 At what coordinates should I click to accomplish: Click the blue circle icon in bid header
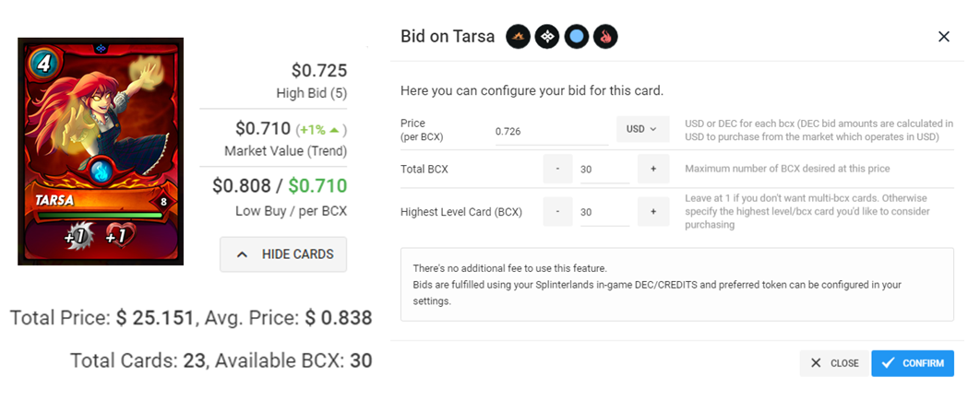(576, 37)
